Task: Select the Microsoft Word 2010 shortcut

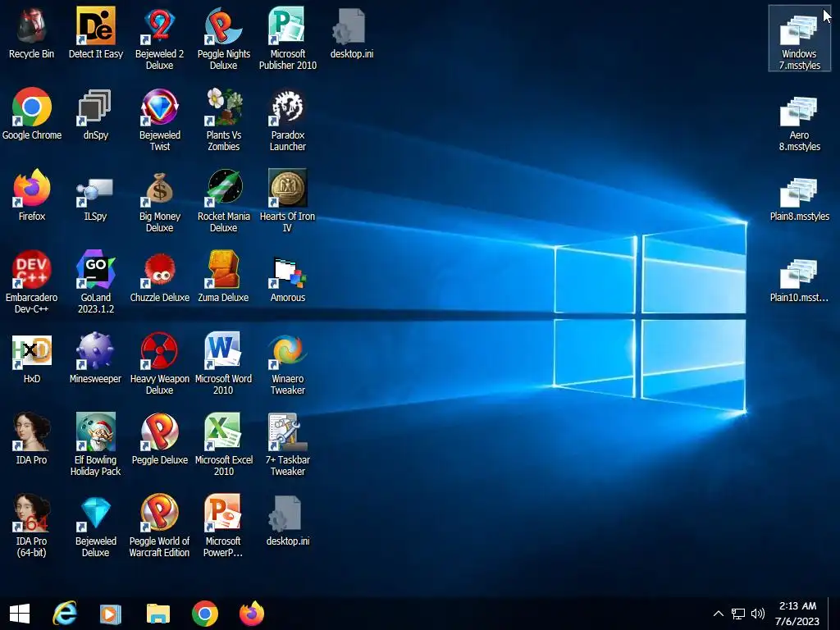Action: pos(223,363)
